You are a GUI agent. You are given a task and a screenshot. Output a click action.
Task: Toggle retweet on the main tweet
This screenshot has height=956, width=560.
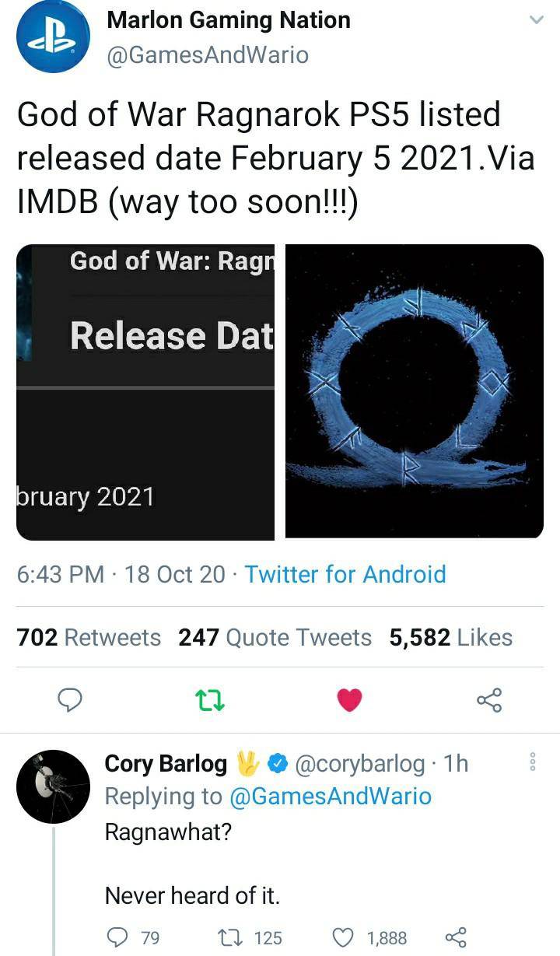pos(212,701)
